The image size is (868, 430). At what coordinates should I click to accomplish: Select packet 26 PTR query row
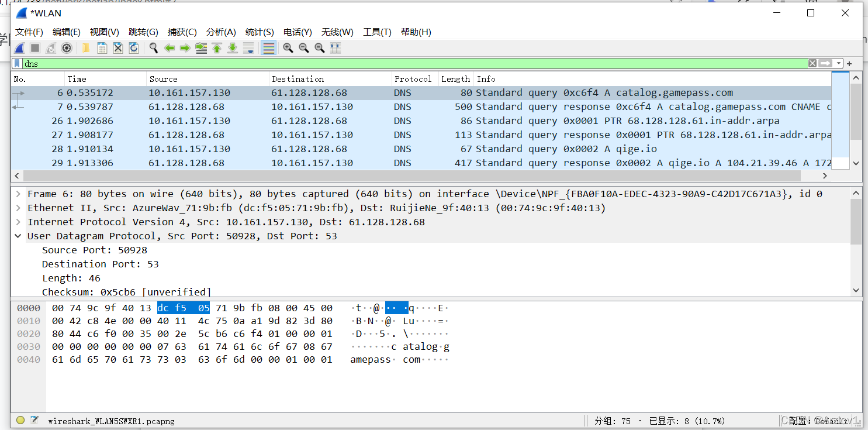click(421, 121)
